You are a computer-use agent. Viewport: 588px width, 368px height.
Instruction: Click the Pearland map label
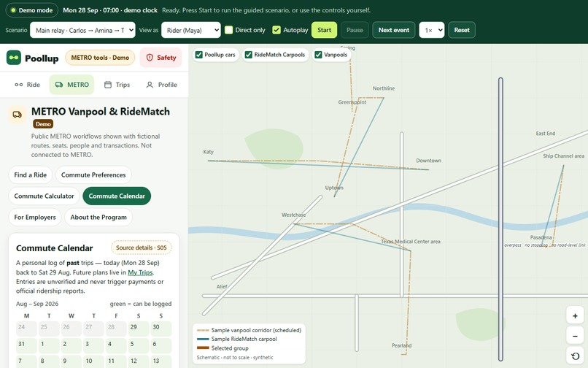pos(401,345)
